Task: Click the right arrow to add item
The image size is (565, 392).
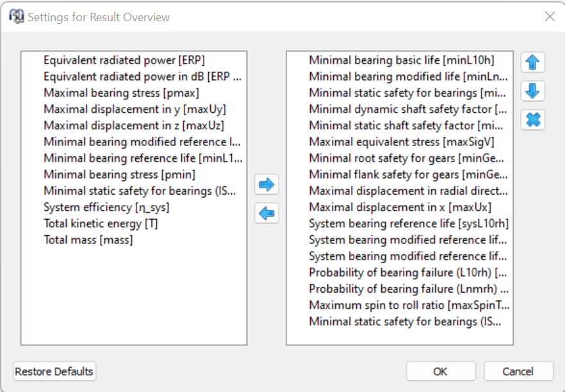Action: (266, 185)
